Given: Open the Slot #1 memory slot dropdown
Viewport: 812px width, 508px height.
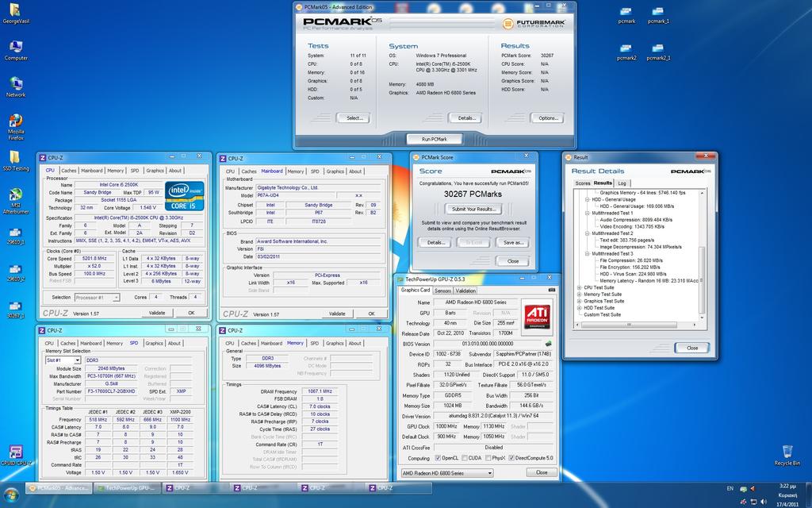Looking at the screenshot, I should point(63,360).
